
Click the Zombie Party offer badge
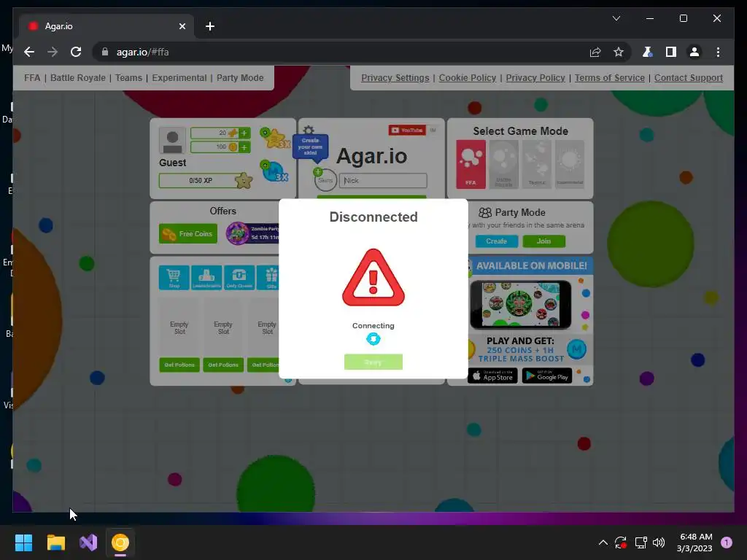pos(252,233)
